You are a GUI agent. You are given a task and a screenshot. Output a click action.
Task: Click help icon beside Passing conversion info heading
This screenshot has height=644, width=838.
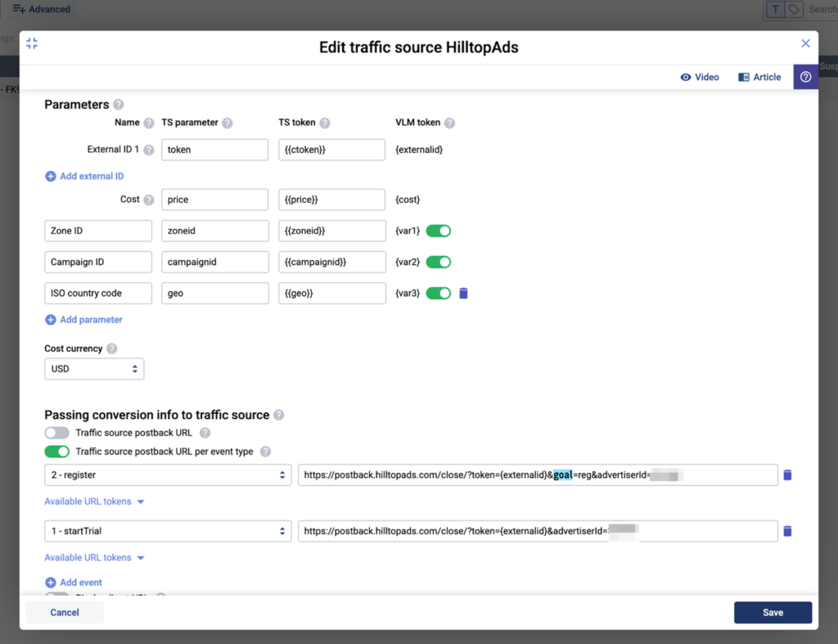tap(279, 415)
